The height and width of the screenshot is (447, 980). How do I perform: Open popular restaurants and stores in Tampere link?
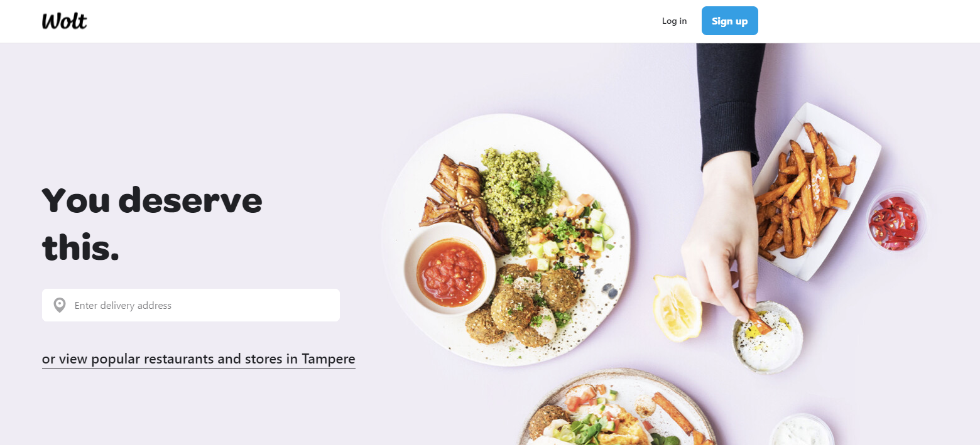coord(199,359)
